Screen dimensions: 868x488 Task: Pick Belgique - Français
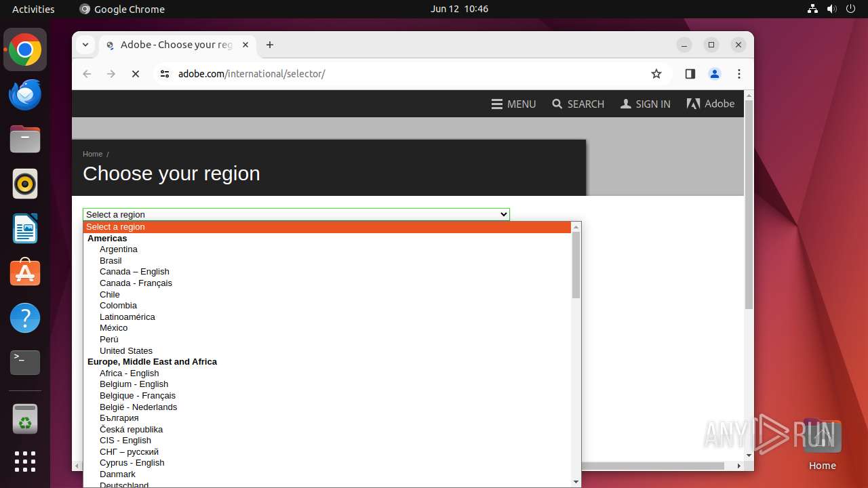coord(327,396)
